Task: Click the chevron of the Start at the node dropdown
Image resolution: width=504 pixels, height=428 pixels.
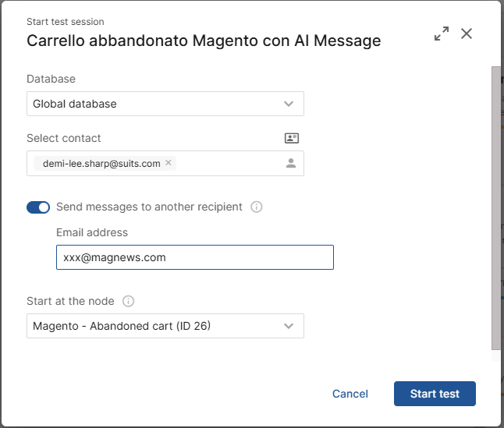Action: click(289, 326)
